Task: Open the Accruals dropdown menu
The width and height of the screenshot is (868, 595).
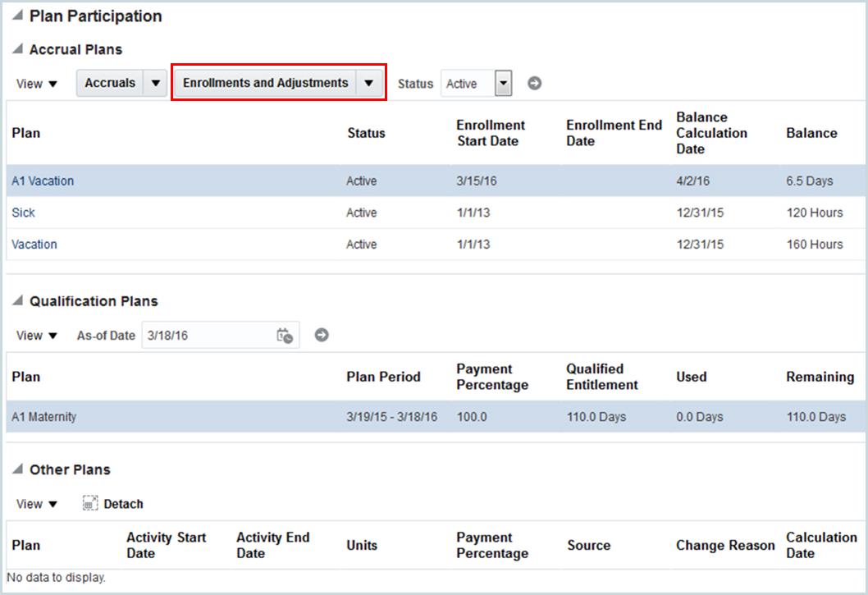Action: [154, 82]
